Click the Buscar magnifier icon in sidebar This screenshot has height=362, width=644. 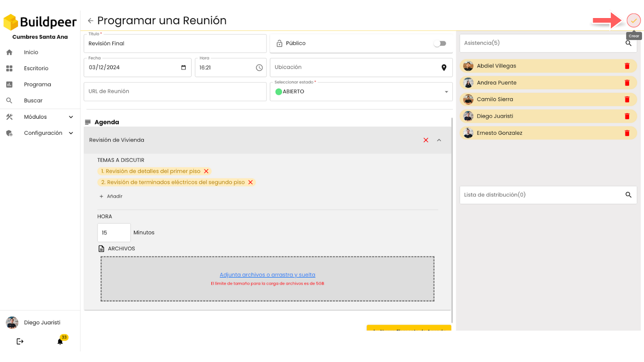point(9,101)
